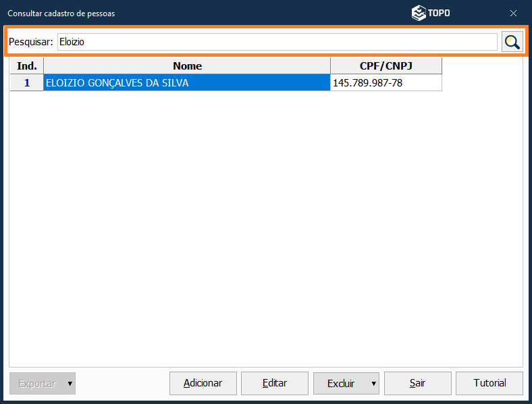Sort by the Ind. column header
532x404 pixels.
point(26,66)
